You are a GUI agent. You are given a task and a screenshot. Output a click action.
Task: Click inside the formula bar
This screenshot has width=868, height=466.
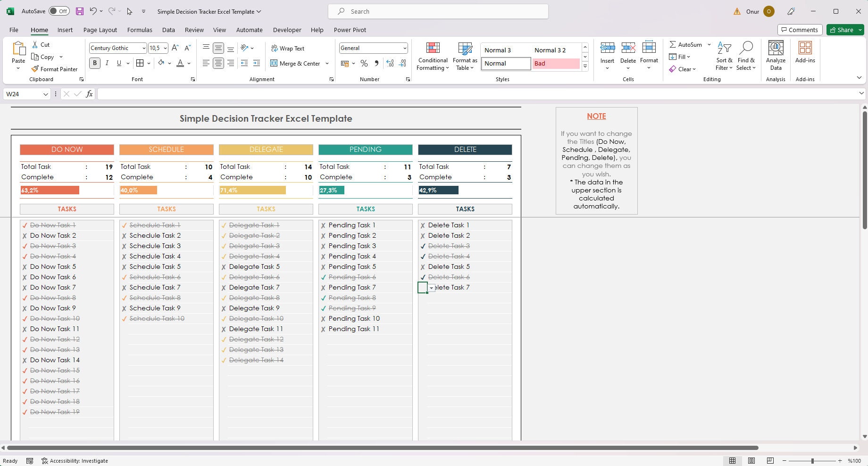pyautogui.click(x=330, y=94)
